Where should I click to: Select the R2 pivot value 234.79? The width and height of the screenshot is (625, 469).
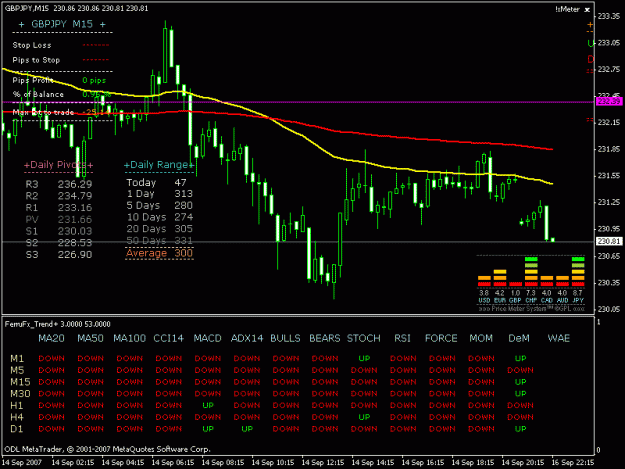coord(75,196)
